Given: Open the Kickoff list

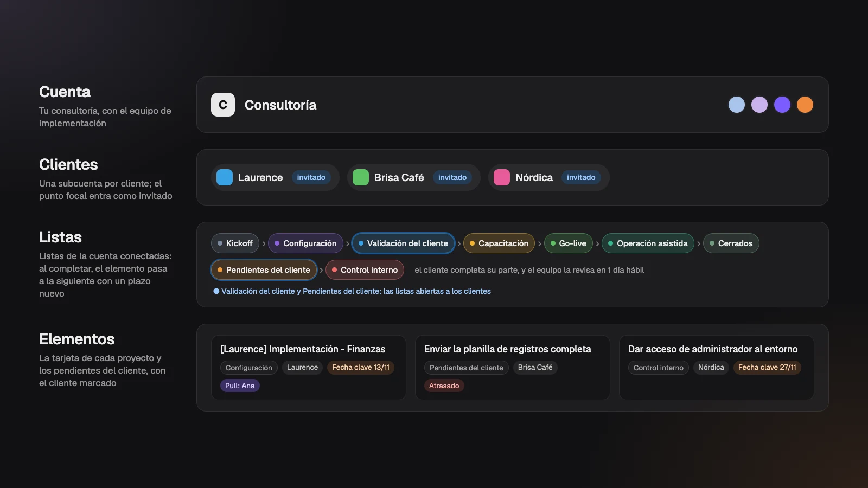Looking at the screenshot, I should click(235, 243).
